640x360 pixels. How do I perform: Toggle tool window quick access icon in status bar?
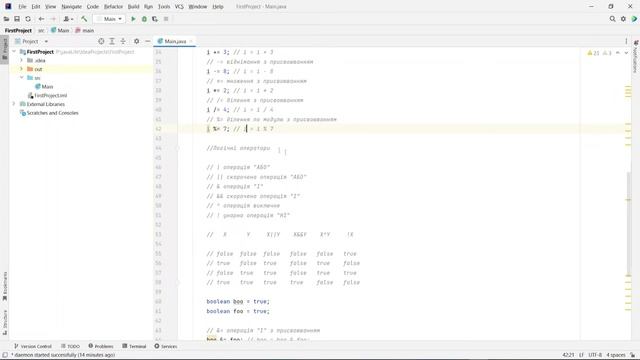tap(5, 355)
